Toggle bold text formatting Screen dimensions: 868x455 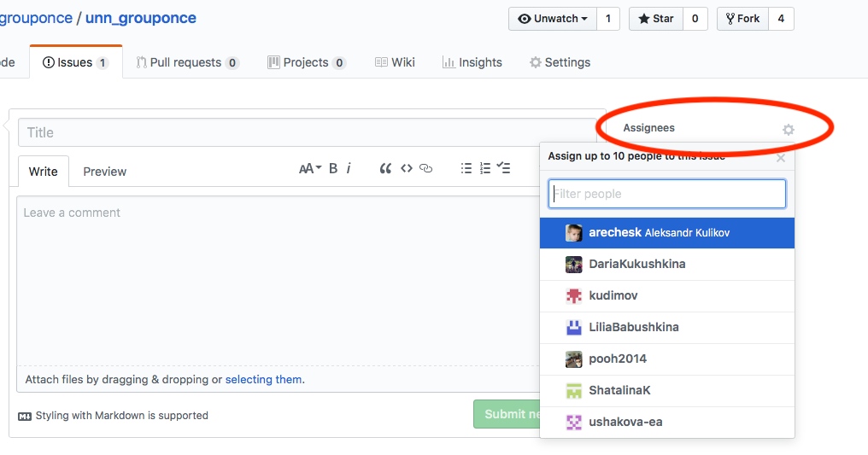[x=333, y=169]
